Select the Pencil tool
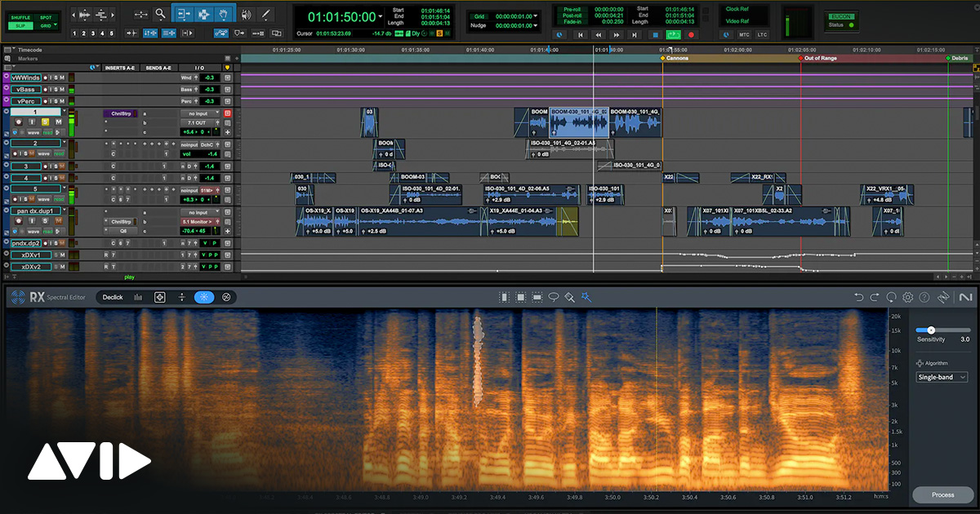Image resolution: width=980 pixels, height=514 pixels. pos(266,14)
